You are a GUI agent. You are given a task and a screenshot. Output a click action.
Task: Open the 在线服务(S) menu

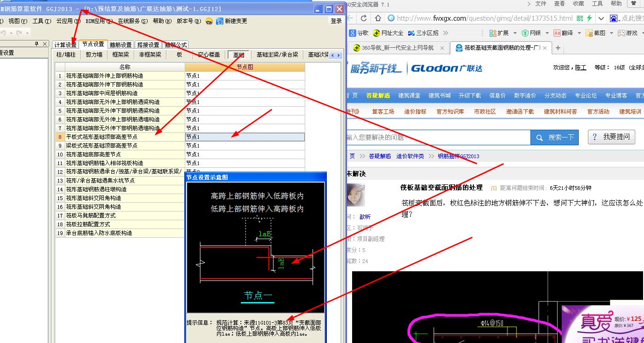(x=133, y=21)
